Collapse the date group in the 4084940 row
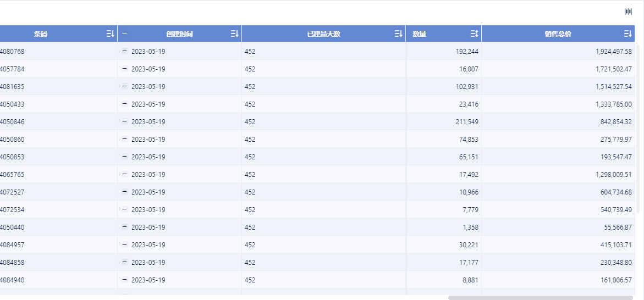644x300 pixels. click(125, 280)
